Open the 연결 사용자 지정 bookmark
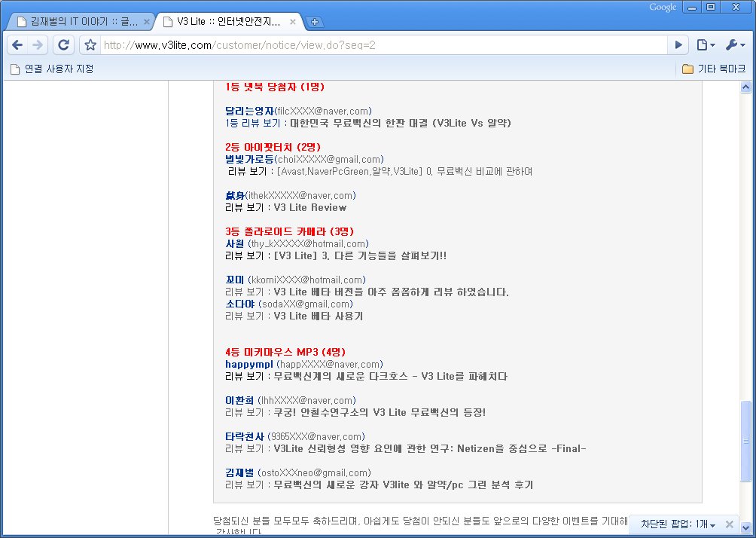Viewport: 756px width, 538px height. (52, 69)
